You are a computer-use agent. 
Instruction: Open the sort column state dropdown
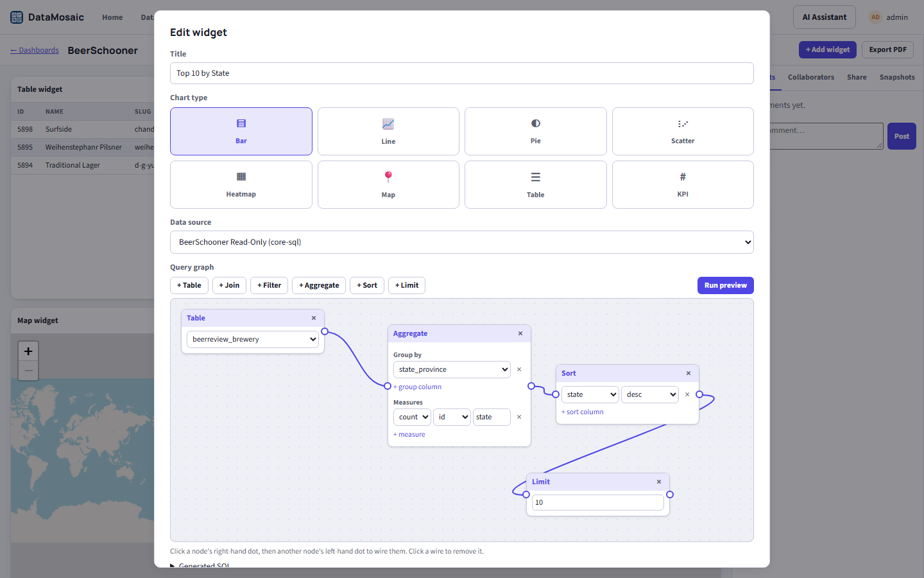point(590,394)
